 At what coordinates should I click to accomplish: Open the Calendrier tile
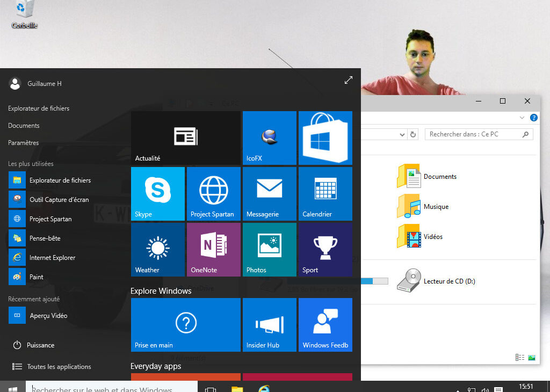[325, 193]
